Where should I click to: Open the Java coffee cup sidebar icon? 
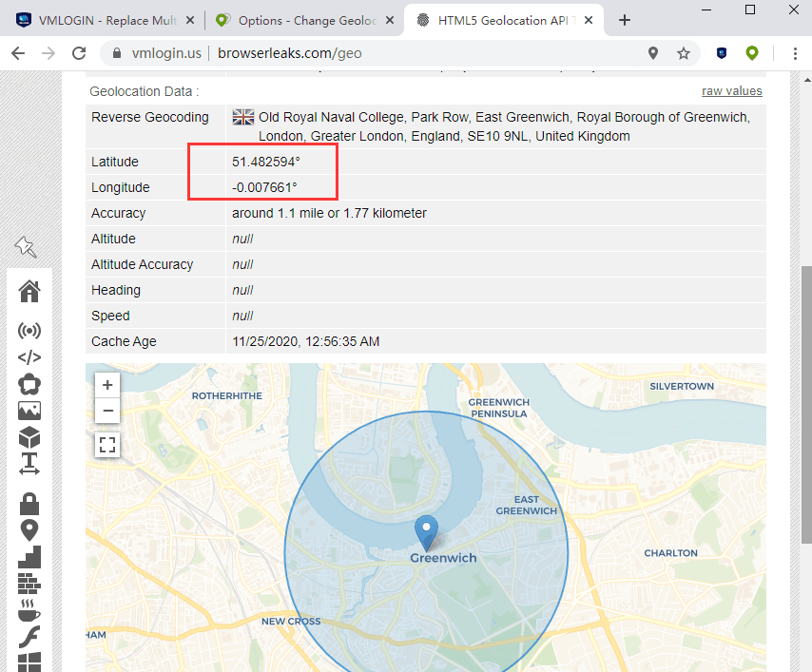29,609
